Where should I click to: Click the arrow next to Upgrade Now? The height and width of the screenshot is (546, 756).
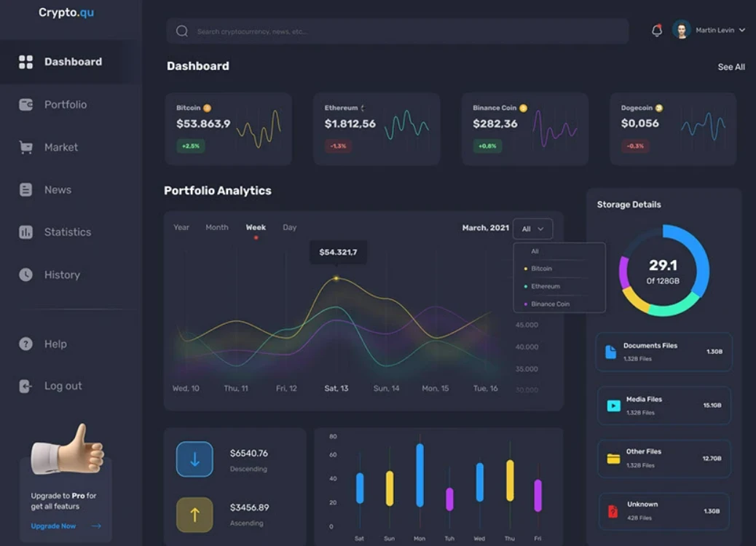coord(96,526)
